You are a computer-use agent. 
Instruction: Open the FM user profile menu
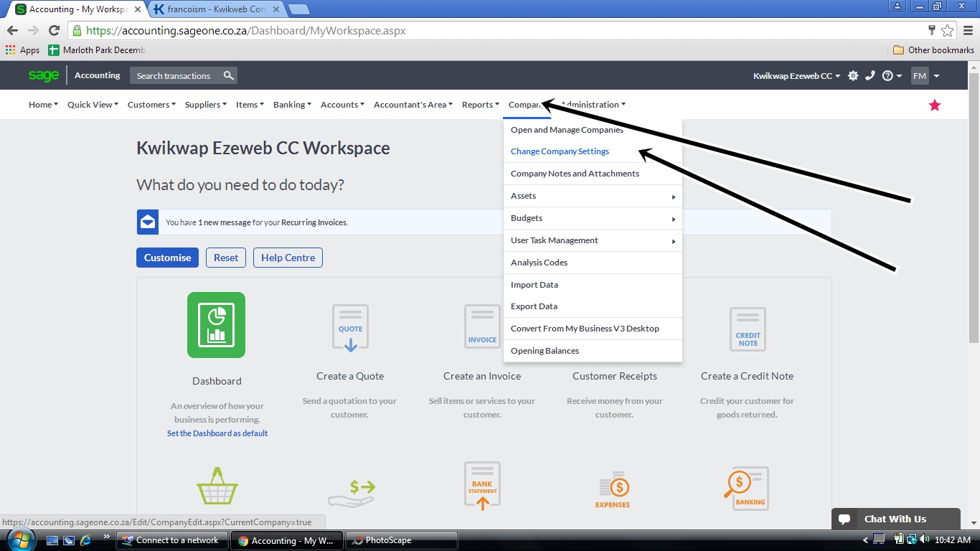pos(925,75)
